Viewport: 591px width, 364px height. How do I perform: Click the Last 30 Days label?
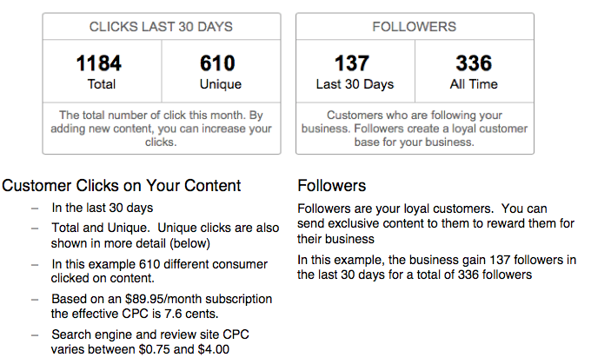(x=355, y=84)
